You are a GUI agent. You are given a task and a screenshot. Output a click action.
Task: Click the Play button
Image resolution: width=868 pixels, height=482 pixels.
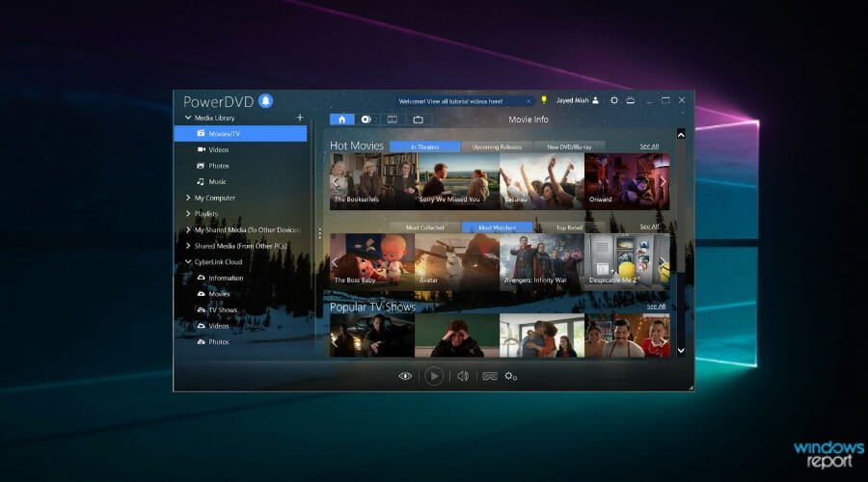pyautogui.click(x=434, y=376)
